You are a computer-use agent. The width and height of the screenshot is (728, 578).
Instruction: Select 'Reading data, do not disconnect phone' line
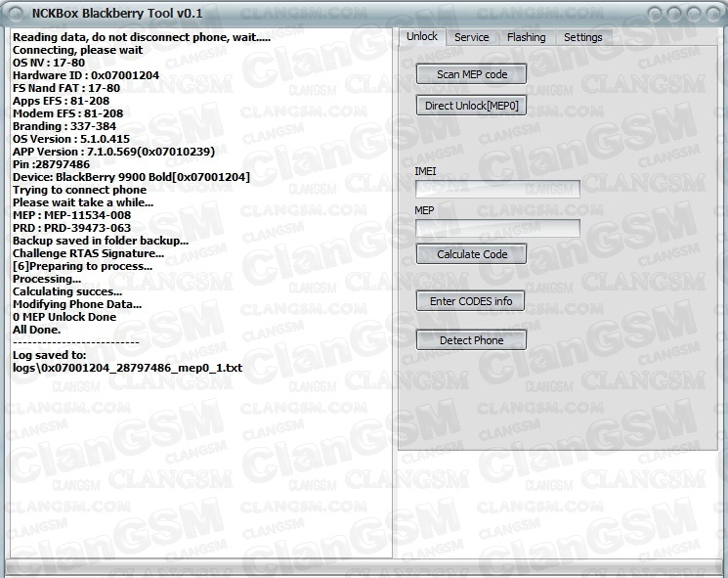[141, 37]
